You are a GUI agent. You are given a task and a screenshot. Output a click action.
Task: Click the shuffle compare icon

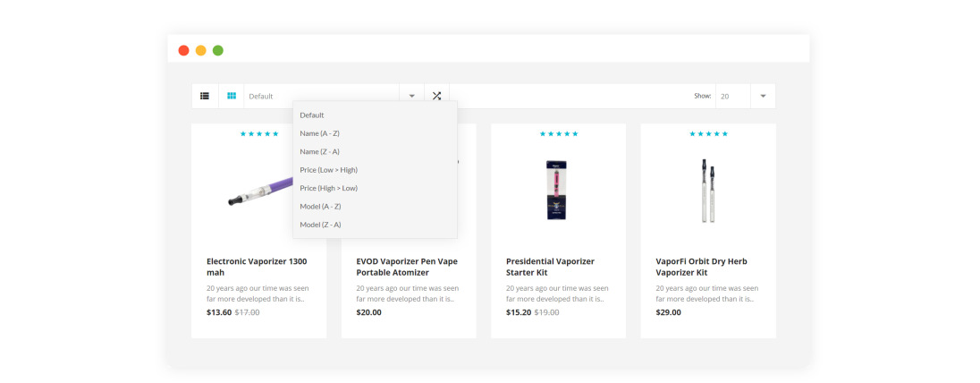click(436, 96)
